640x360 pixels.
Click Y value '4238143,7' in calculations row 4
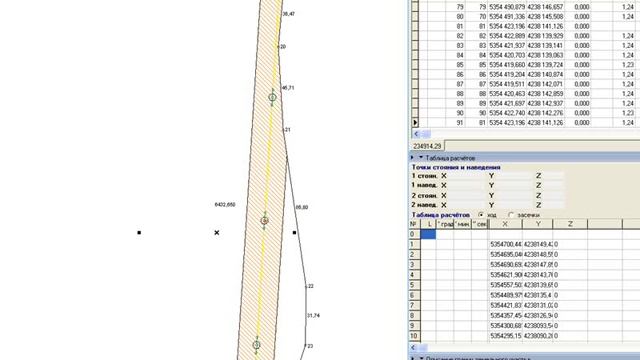coord(538,275)
